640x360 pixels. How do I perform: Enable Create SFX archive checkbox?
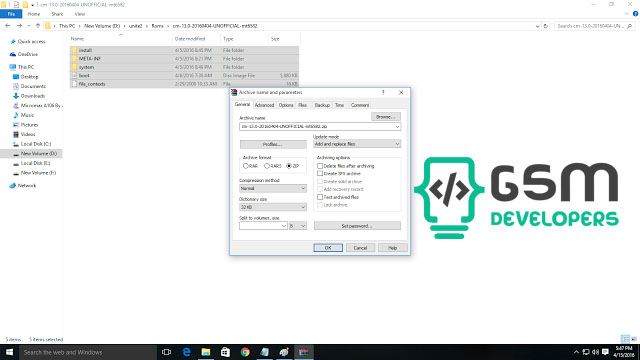pos(320,173)
